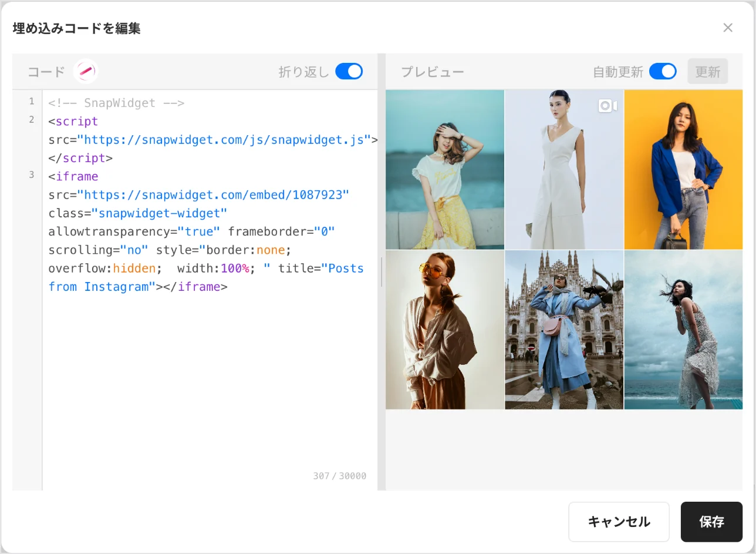This screenshot has width=756, height=554.
Task: Click the "Posts from Instagram" title text
Action: click(206, 277)
